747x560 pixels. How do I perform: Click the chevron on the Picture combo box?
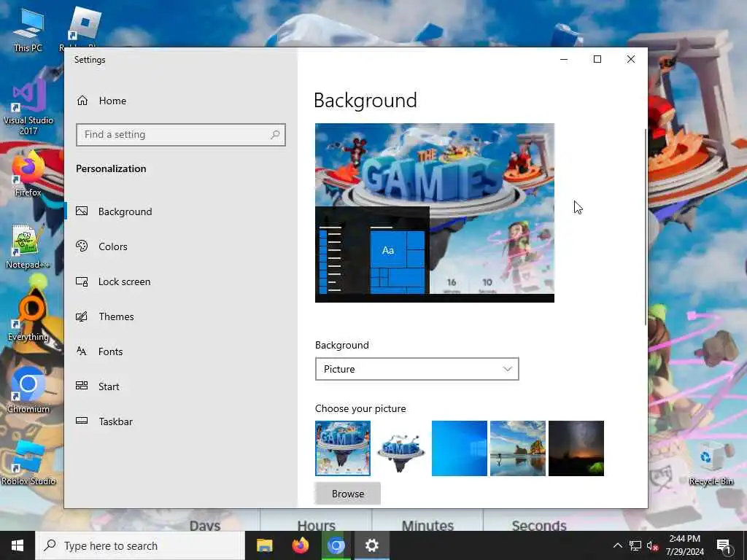[x=508, y=369]
